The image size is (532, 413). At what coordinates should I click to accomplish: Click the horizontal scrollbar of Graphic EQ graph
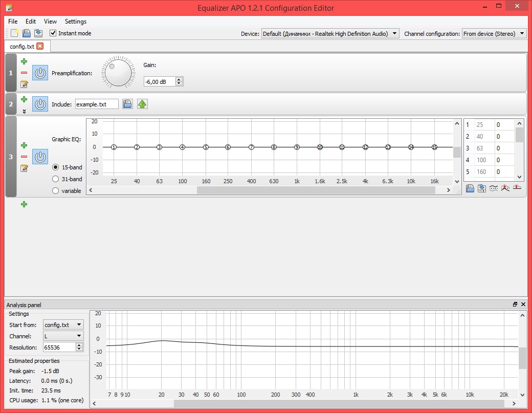316,190
